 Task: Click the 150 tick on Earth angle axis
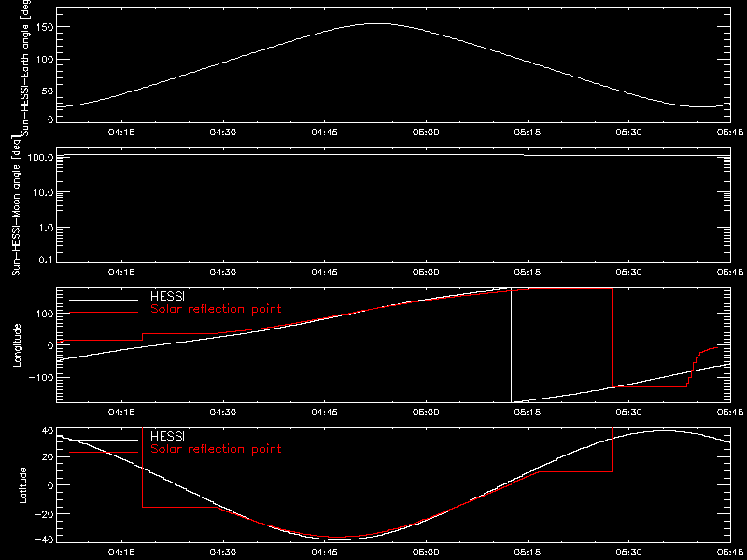(x=44, y=27)
